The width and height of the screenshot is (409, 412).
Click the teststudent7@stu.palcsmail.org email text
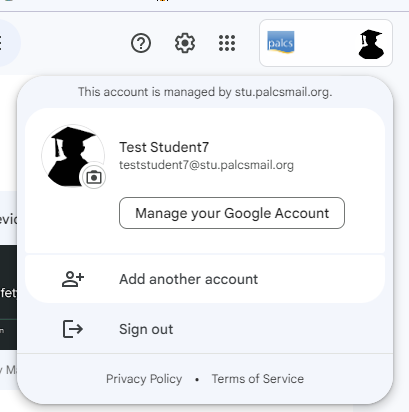[206, 165]
